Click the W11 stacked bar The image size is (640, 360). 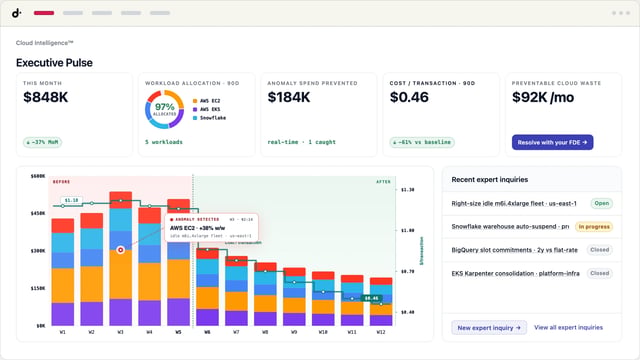[352, 300]
